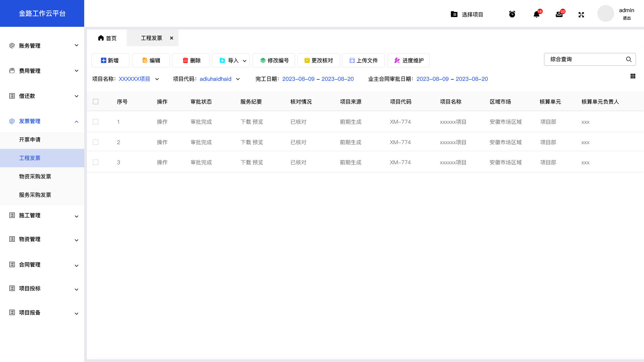This screenshot has width=644, height=362.
Task: Open 物资采购发票 in the sidebar
Action: 42,176
